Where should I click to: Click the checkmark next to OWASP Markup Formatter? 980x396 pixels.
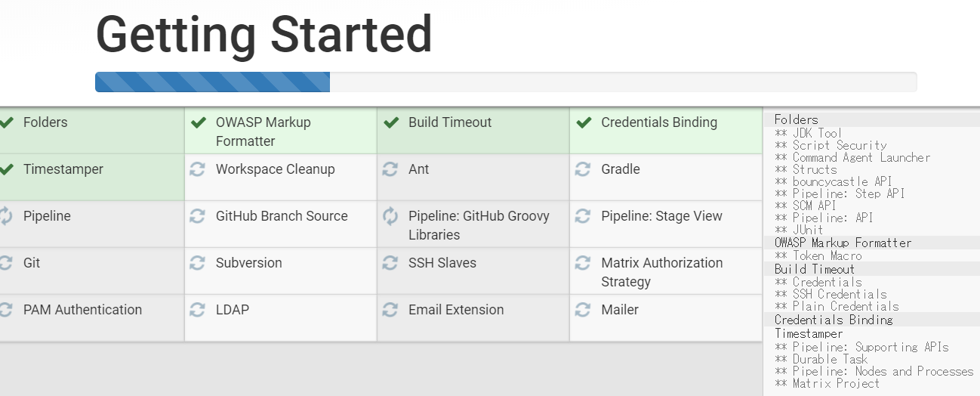(199, 122)
